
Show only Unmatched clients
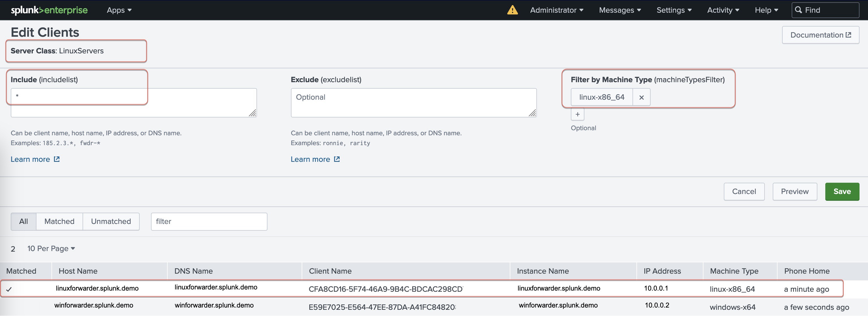pyautogui.click(x=111, y=221)
